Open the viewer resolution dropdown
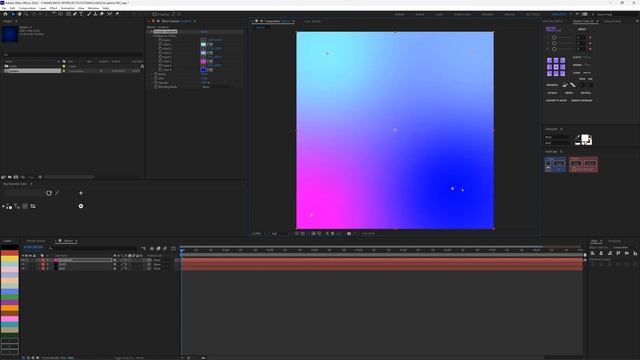The image size is (640, 360). 281,233
